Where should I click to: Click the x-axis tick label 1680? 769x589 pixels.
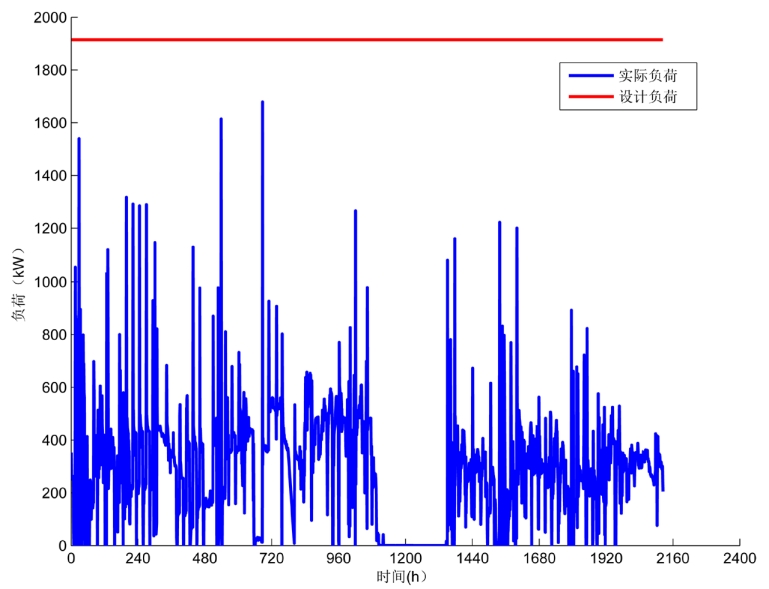click(x=539, y=559)
